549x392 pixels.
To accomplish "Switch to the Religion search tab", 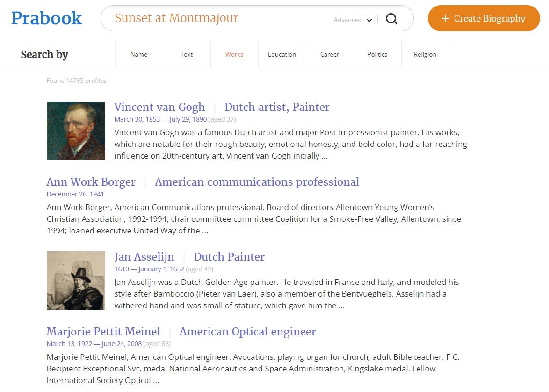I will tap(425, 54).
